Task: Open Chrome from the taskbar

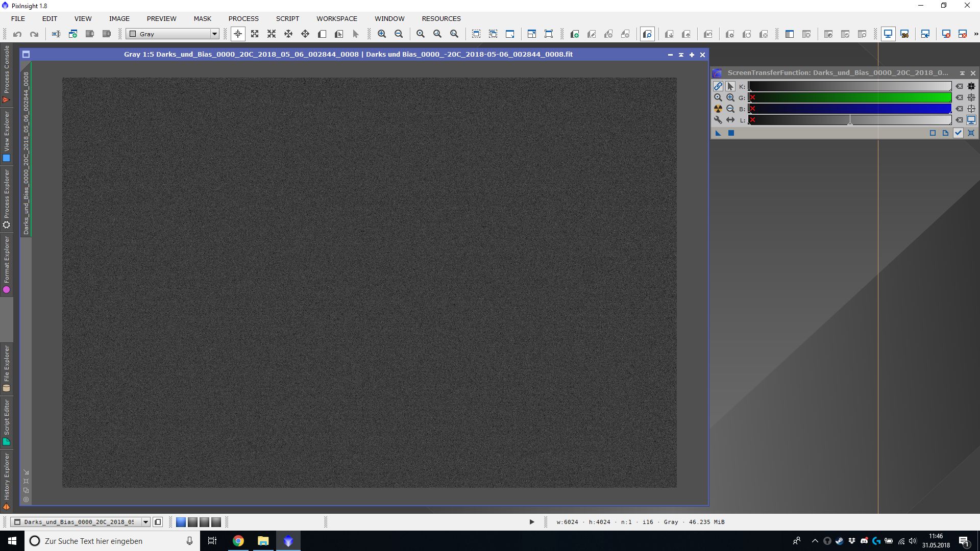Action: pos(238,541)
